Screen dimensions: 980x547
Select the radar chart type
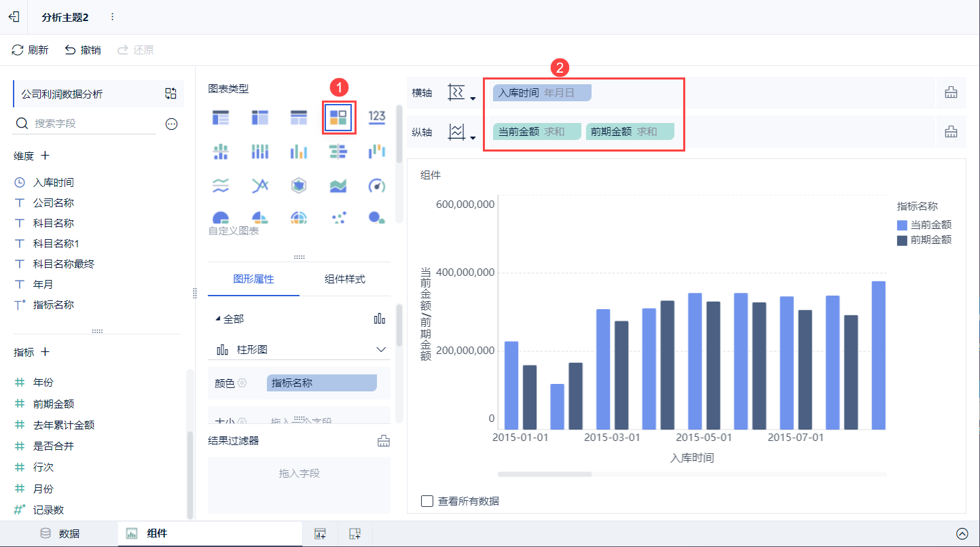tap(299, 185)
